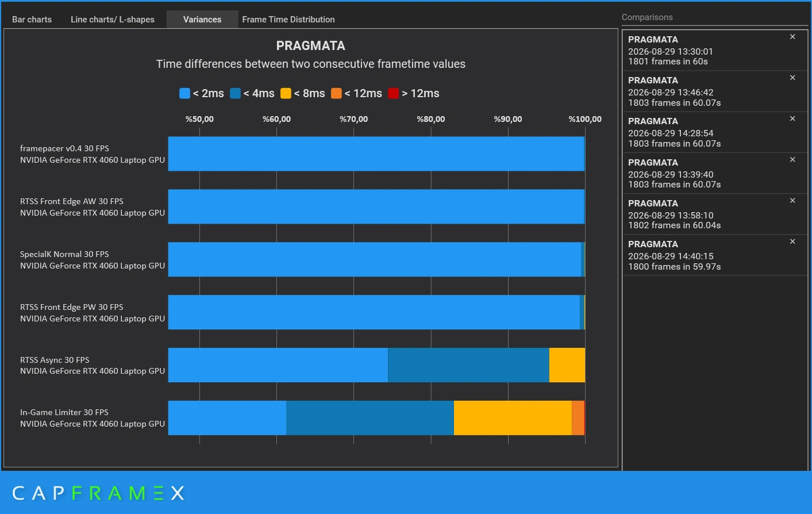Viewport: 812px width, 514px height.
Task: Select the comparison recorded at 13:58:10
Action: point(715,214)
